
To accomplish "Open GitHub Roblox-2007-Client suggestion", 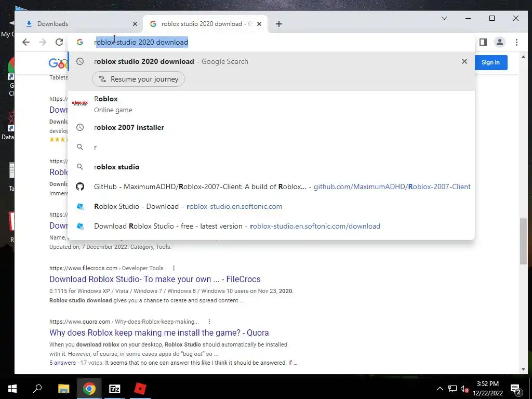I will pos(271,187).
